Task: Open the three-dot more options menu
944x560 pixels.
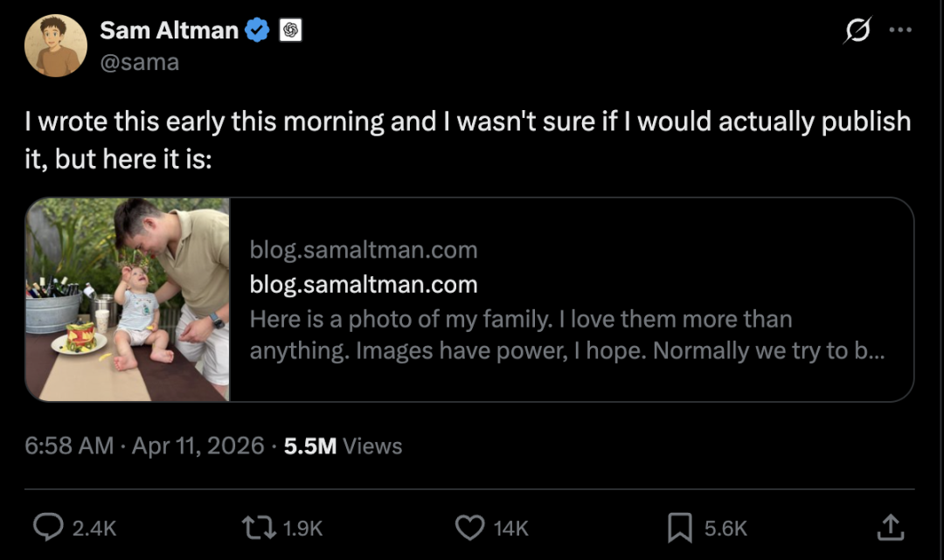Action: coord(900,30)
